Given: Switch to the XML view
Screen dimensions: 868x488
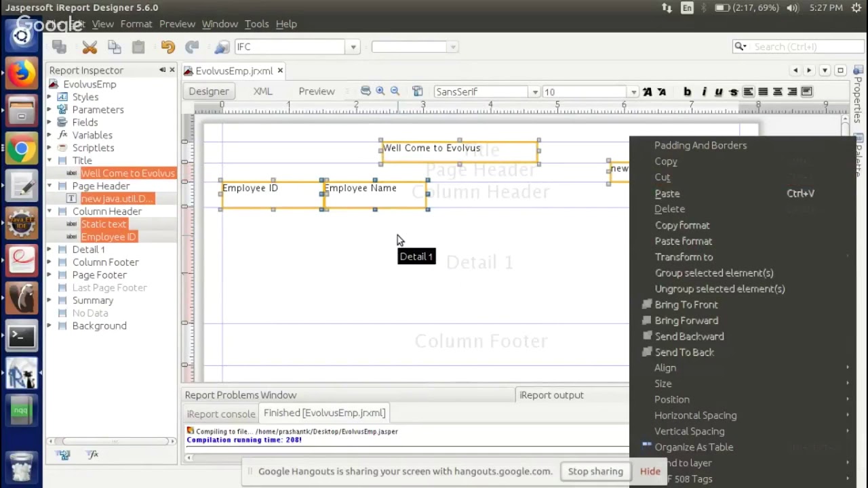Looking at the screenshot, I should [262, 91].
